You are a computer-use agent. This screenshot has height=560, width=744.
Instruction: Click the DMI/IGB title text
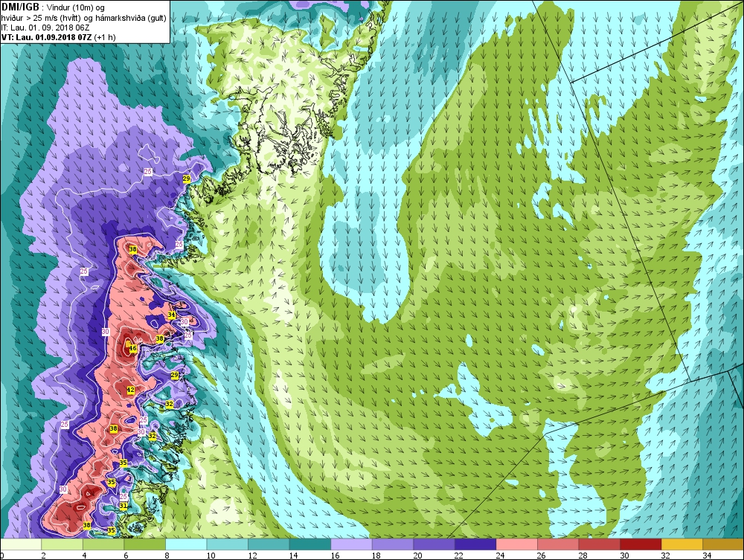point(20,7)
